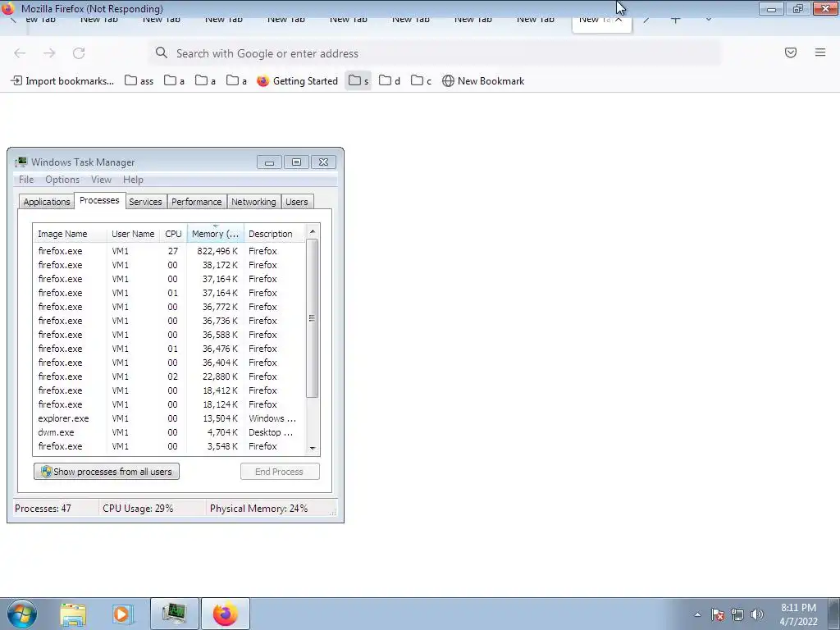
Task: Open the 'ass' bookmark folder
Action: [139, 81]
